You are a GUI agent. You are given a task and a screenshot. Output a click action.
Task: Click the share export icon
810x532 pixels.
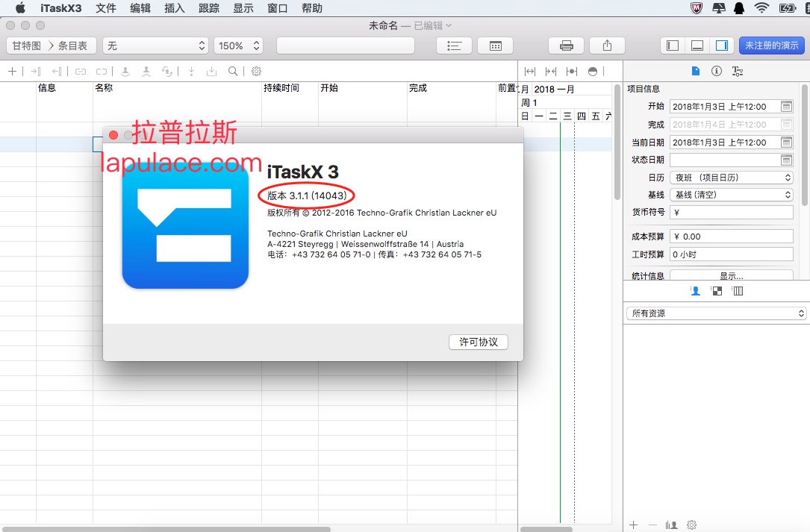coord(607,46)
